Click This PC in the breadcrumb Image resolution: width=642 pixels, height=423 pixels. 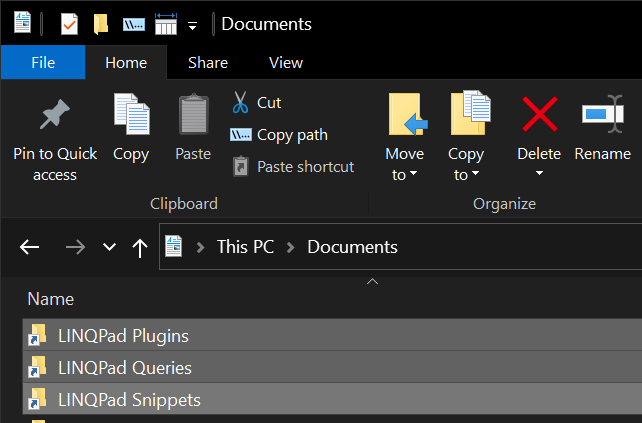pyautogui.click(x=245, y=247)
